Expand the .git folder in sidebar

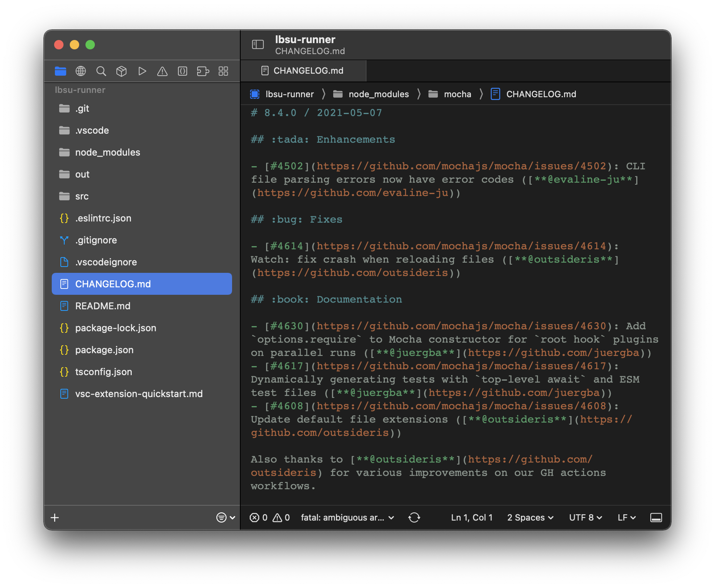[x=142, y=108]
